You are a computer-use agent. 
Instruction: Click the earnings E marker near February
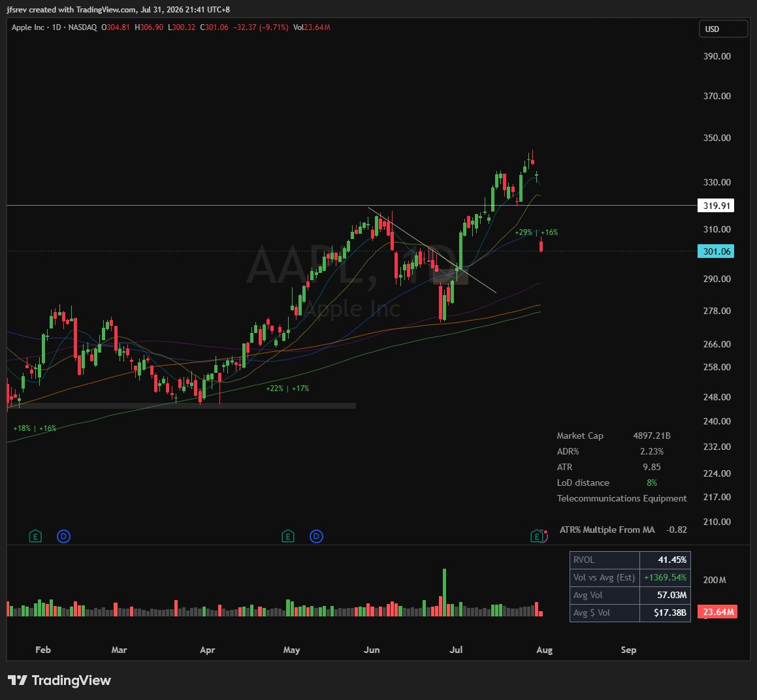coord(35,536)
